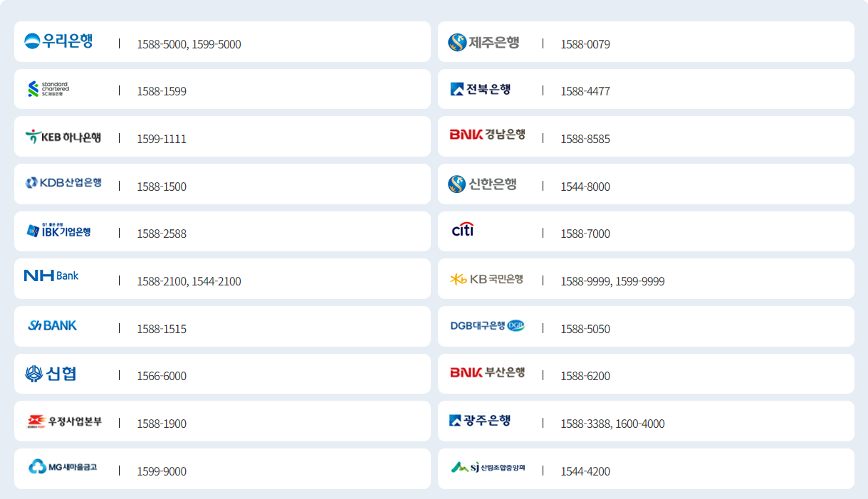Click the BNK 부산은행 logo
Viewport: 868px width, 499px height.
(x=488, y=372)
